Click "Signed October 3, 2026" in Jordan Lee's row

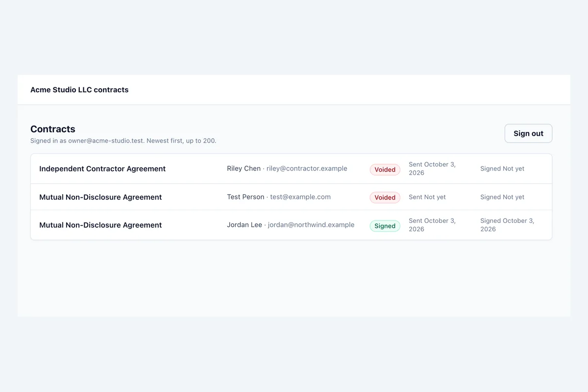(508, 225)
